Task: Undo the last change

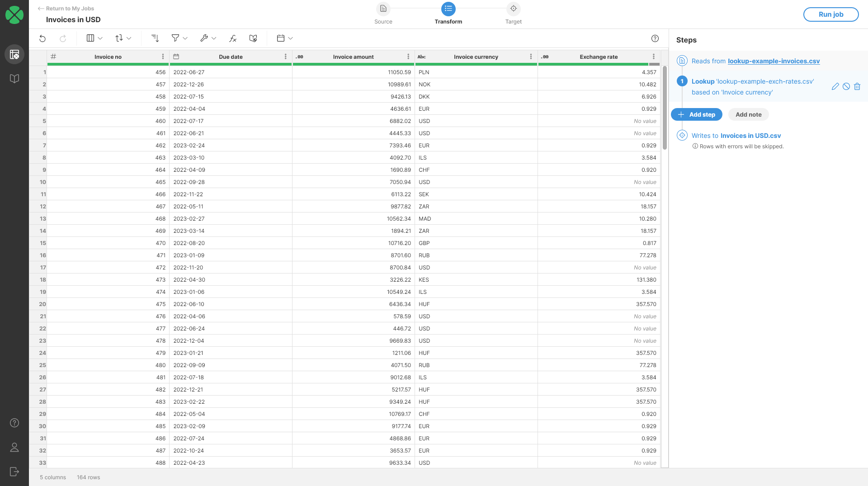Action: 42,38
